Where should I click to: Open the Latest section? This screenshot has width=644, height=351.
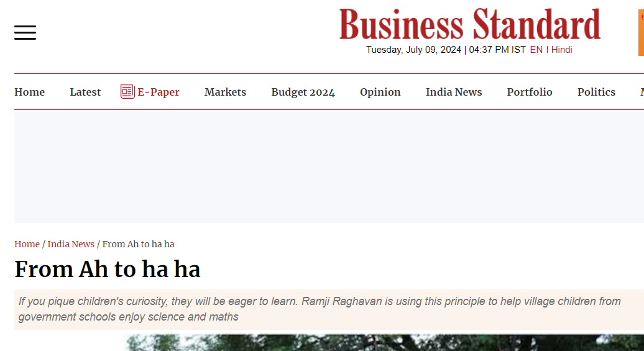[x=85, y=92]
